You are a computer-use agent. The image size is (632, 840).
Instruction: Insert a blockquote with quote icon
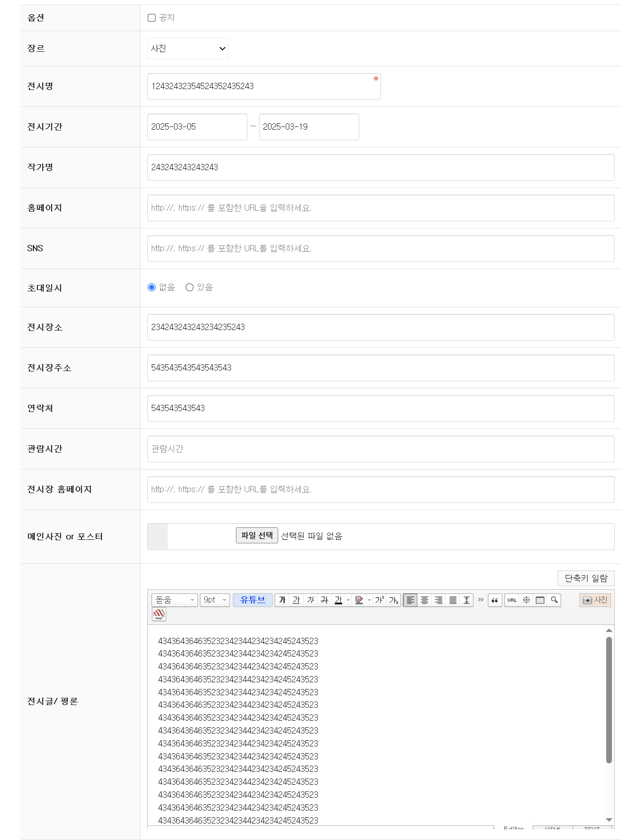tap(495, 600)
